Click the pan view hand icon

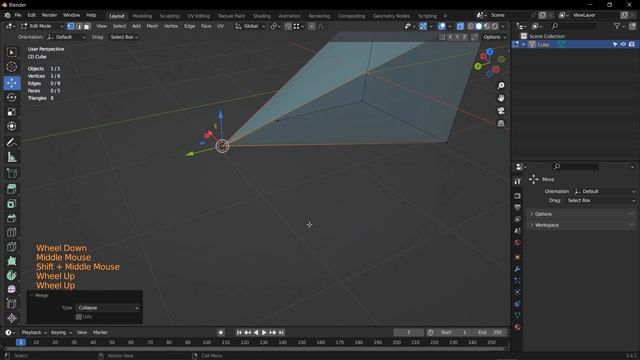tap(501, 98)
